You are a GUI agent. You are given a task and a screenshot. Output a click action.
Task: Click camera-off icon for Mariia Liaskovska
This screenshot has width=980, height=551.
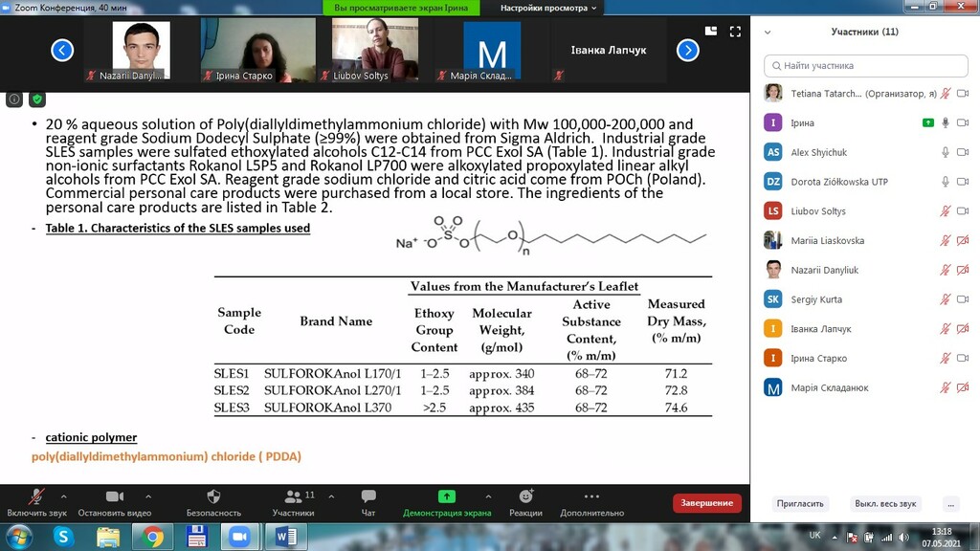pos(963,240)
